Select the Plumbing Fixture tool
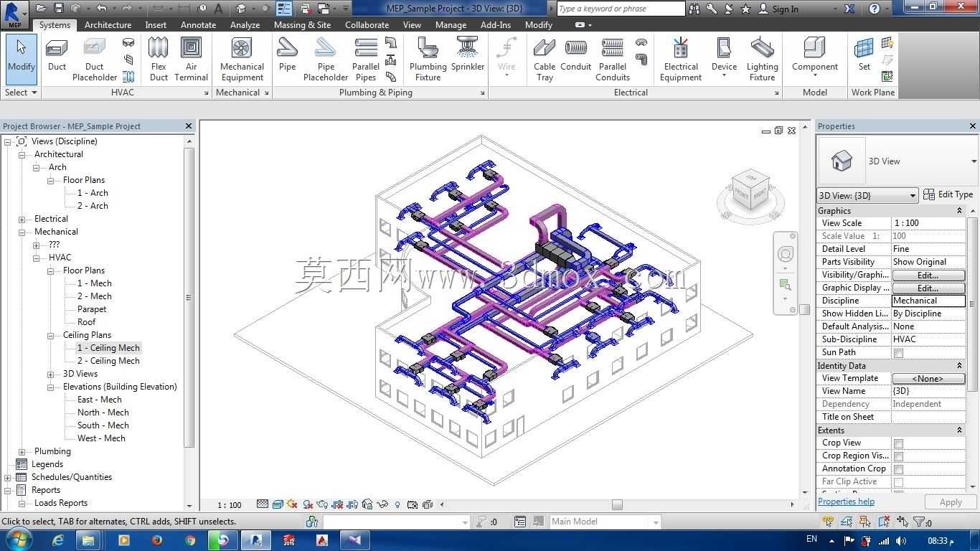Image resolution: width=980 pixels, height=551 pixels. [x=428, y=59]
